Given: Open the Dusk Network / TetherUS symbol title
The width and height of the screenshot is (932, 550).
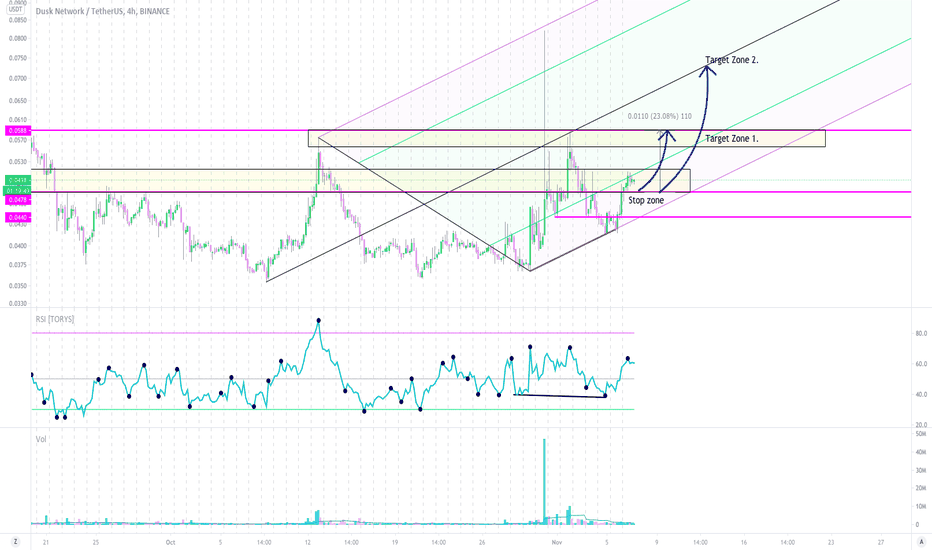Looking at the screenshot, I should (102, 11).
